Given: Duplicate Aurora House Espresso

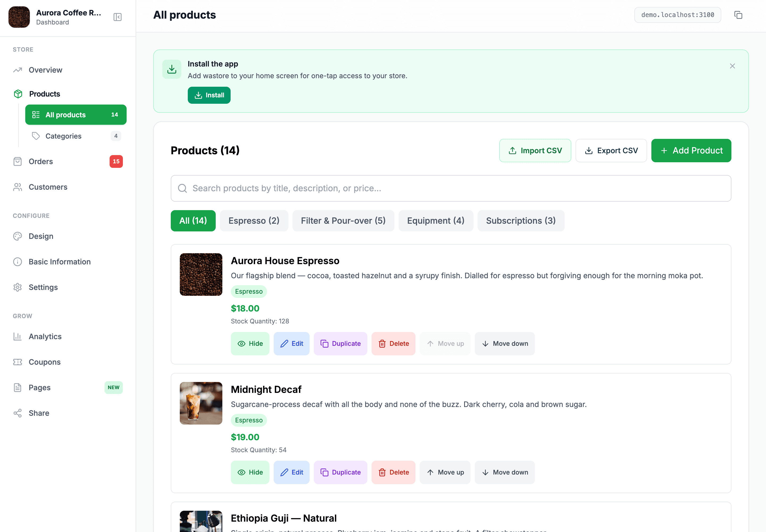Looking at the screenshot, I should [x=340, y=344].
